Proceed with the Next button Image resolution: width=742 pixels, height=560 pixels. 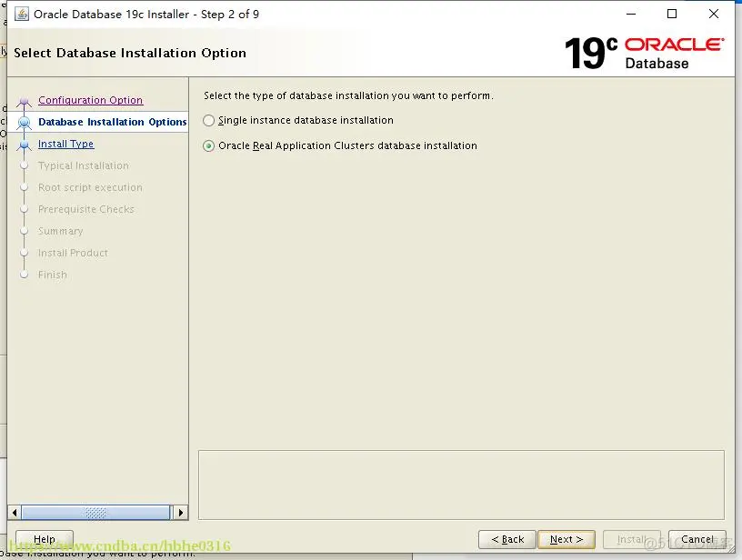pyautogui.click(x=567, y=539)
